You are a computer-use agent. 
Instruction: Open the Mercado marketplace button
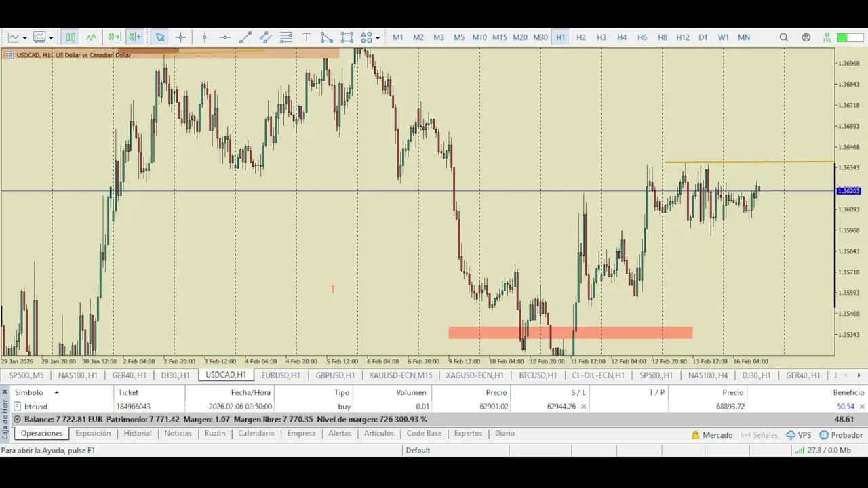(712, 435)
